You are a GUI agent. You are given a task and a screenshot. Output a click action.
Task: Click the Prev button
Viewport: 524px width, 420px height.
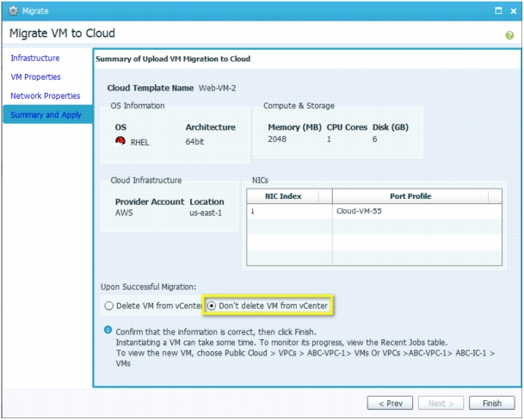click(x=391, y=404)
